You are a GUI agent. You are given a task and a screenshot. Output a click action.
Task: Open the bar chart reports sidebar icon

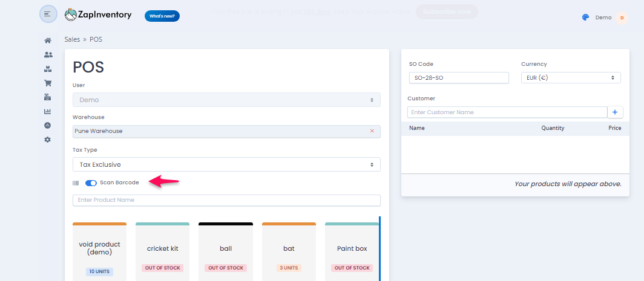[48, 111]
